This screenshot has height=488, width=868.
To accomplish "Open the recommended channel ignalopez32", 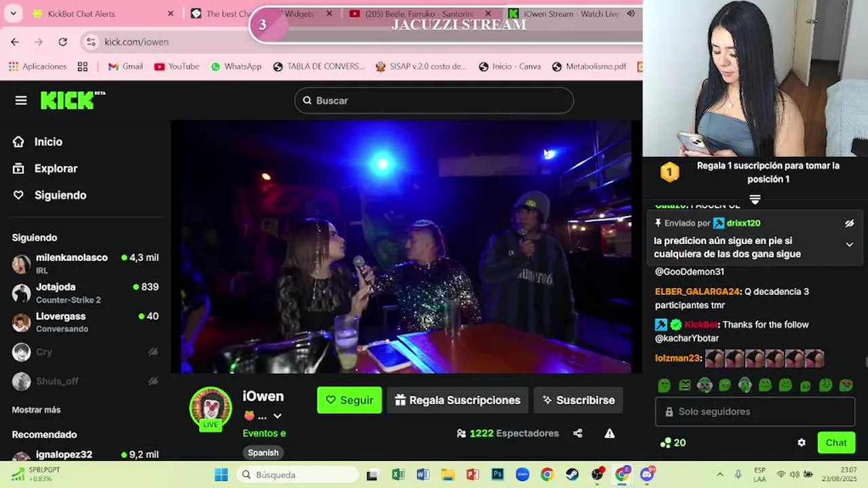I will (x=85, y=455).
